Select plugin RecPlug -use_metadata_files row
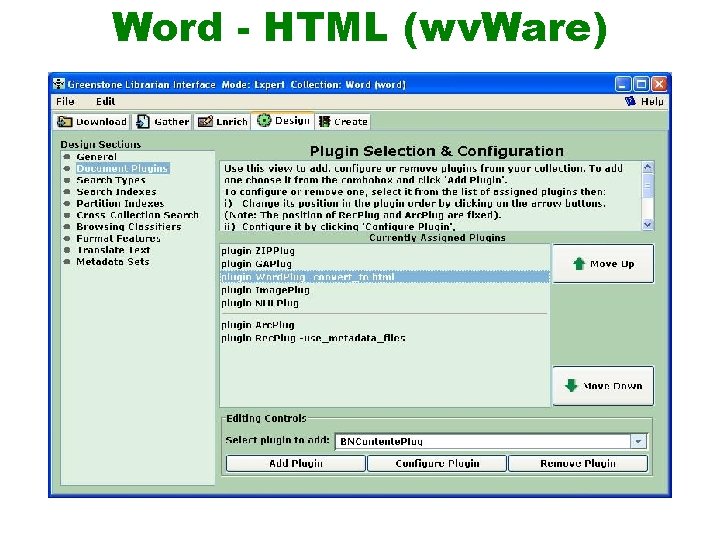Image resolution: width=720 pixels, height=540 pixels. 385,338
